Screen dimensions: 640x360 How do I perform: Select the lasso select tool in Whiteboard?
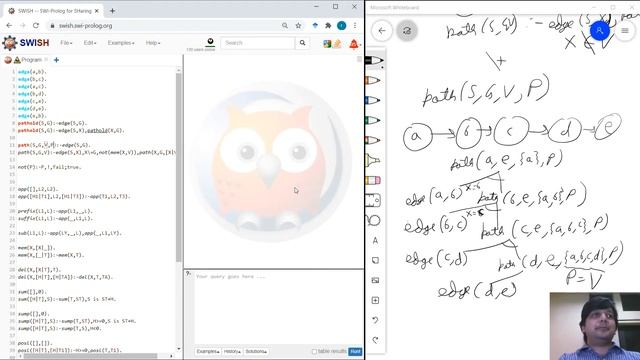[373, 220]
